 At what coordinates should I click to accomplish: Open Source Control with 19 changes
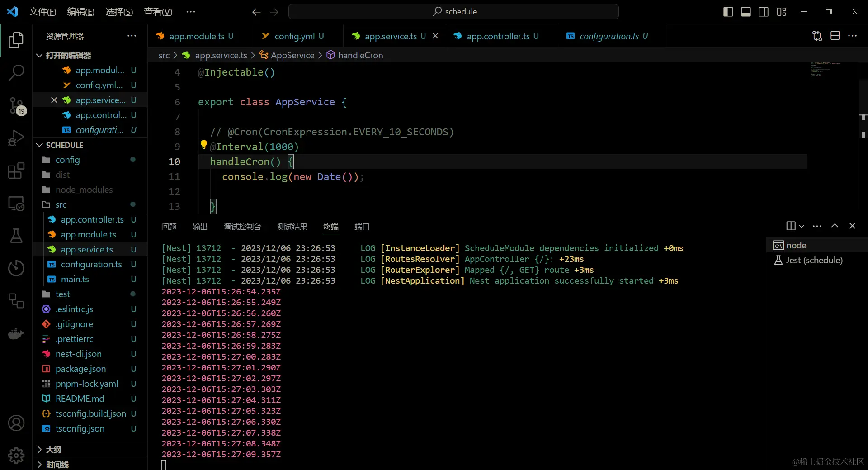(16, 105)
